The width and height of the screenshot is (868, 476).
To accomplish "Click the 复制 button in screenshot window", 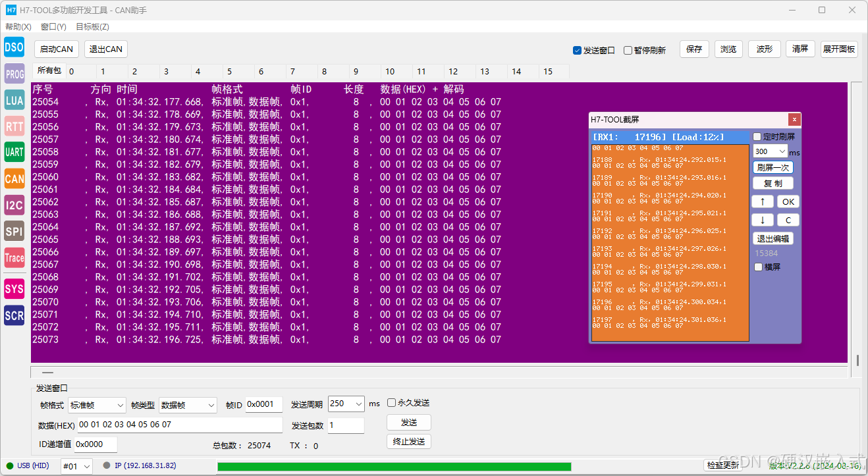I will click(x=773, y=183).
